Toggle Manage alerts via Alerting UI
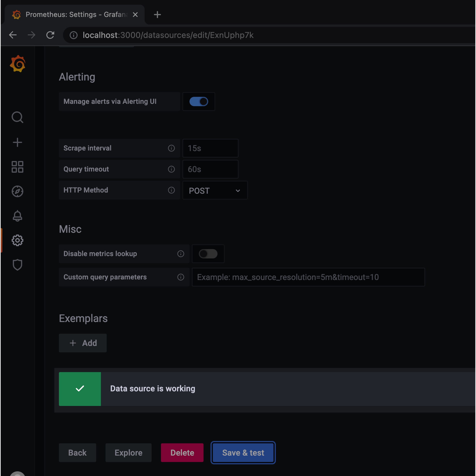 [x=199, y=102]
